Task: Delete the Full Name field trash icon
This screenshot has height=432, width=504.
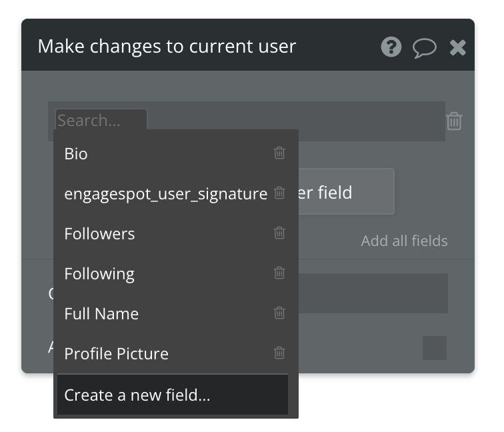Action: [x=279, y=313]
